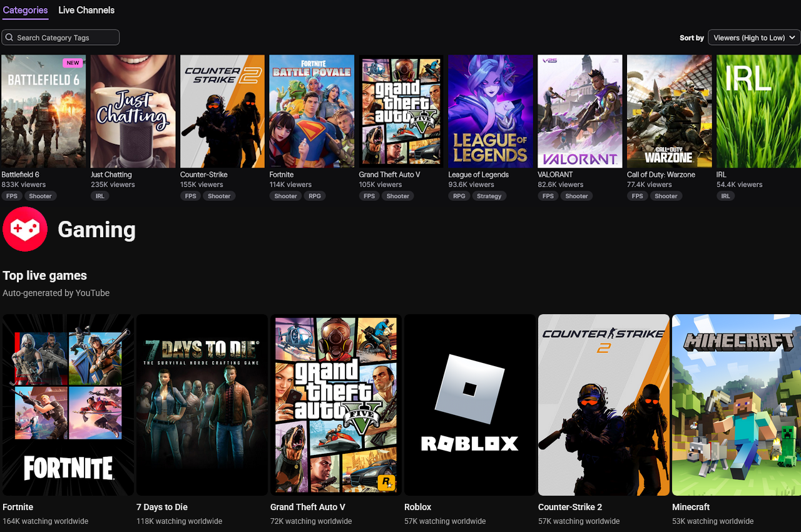Switch to the Categories tab
This screenshot has width=801, height=532.
[x=25, y=10]
